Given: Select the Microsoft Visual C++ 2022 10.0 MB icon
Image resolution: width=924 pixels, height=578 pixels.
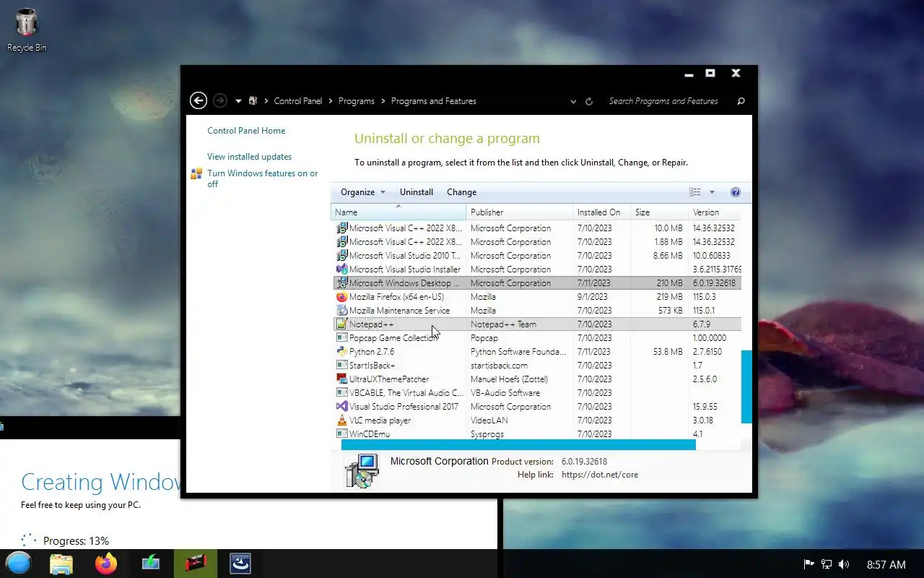Looking at the screenshot, I should point(342,228).
